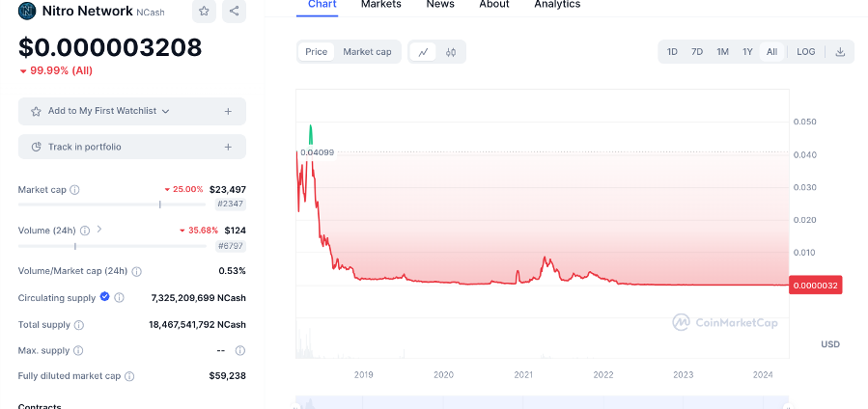Click the star favorite icon beside Nitro Network
Image resolution: width=868 pixels, height=409 pixels.
click(204, 11)
